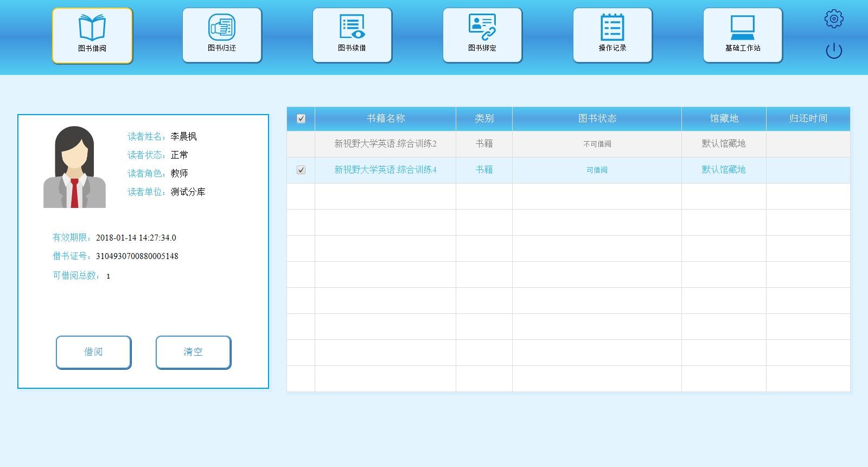Click the 清空 clear button
This screenshot has height=467, width=868.
(193, 352)
